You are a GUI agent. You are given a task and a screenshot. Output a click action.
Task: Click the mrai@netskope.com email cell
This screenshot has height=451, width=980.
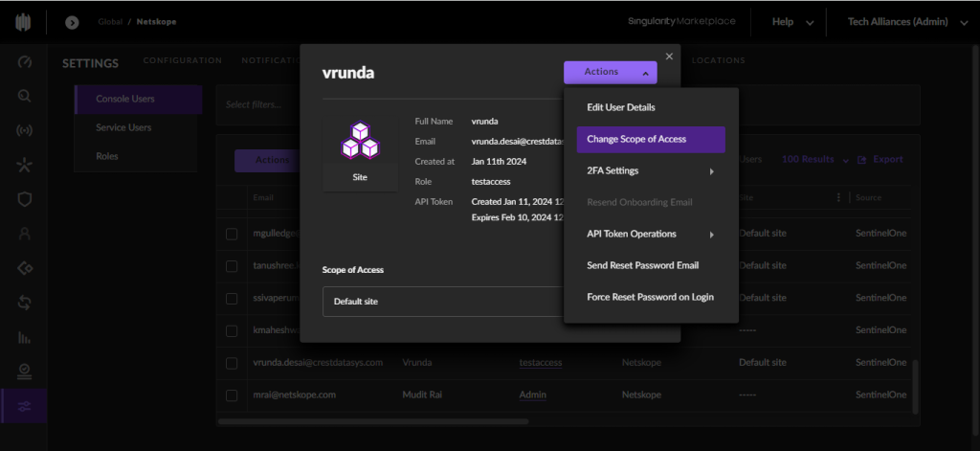(x=295, y=395)
